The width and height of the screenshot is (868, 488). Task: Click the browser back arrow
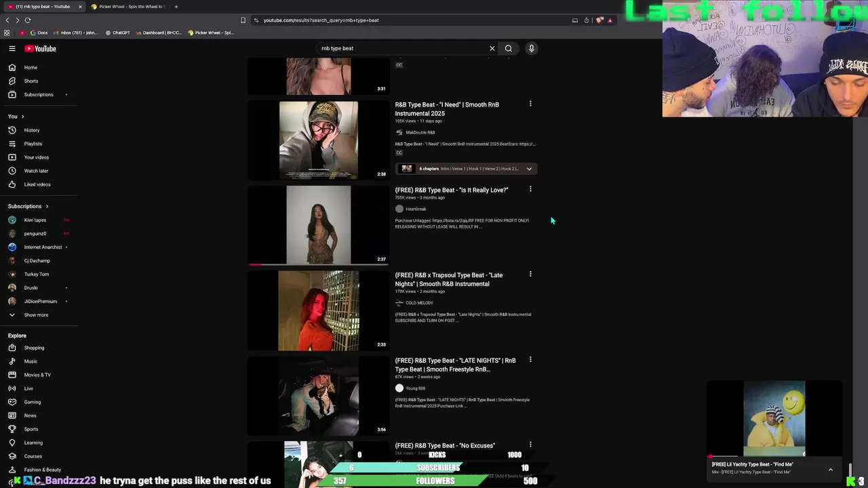point(7,20)
